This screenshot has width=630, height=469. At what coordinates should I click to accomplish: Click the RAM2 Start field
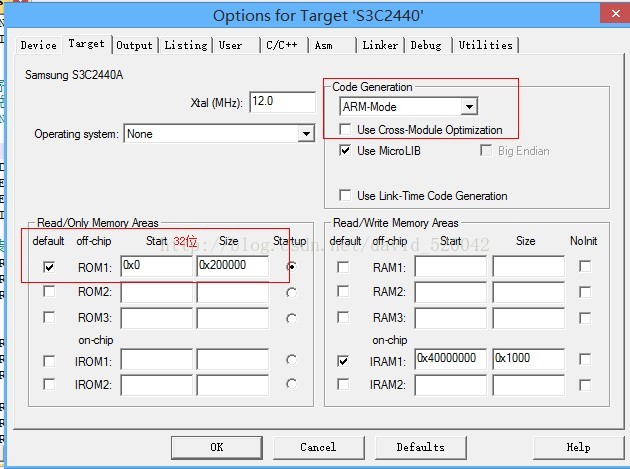click(450, 293)
